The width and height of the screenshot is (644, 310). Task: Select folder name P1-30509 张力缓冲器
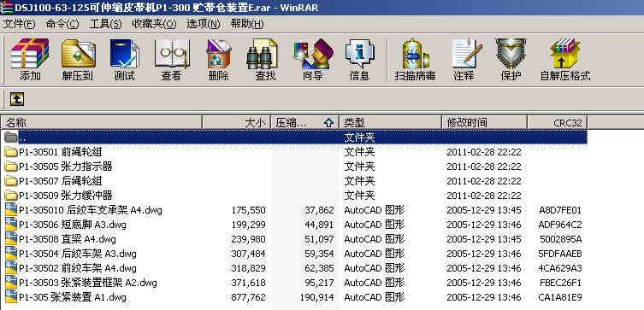[66, 196]
